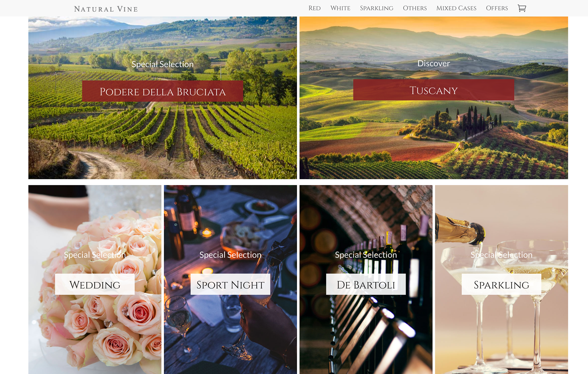The image size is (588, 374).
Task: Click the white Sparkling tile button
Action: (x=501, y=285)
